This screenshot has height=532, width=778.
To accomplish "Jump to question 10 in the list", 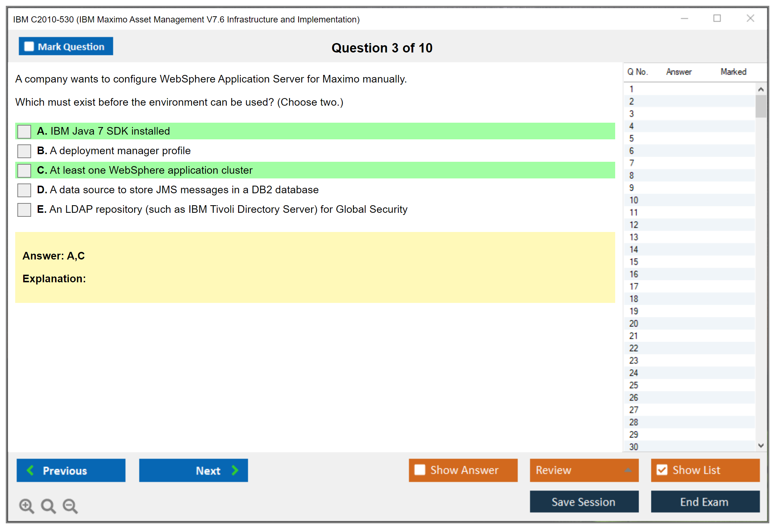I will tap(634, 200).
